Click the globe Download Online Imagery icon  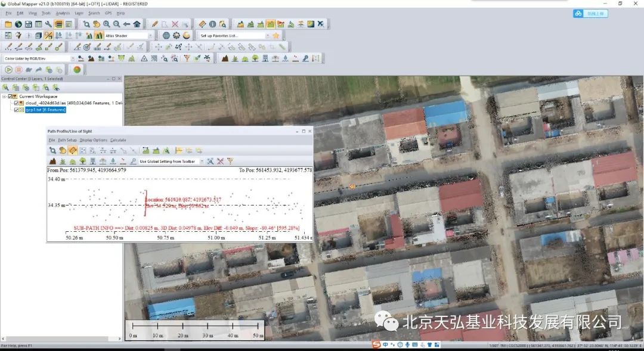[18, 24]
